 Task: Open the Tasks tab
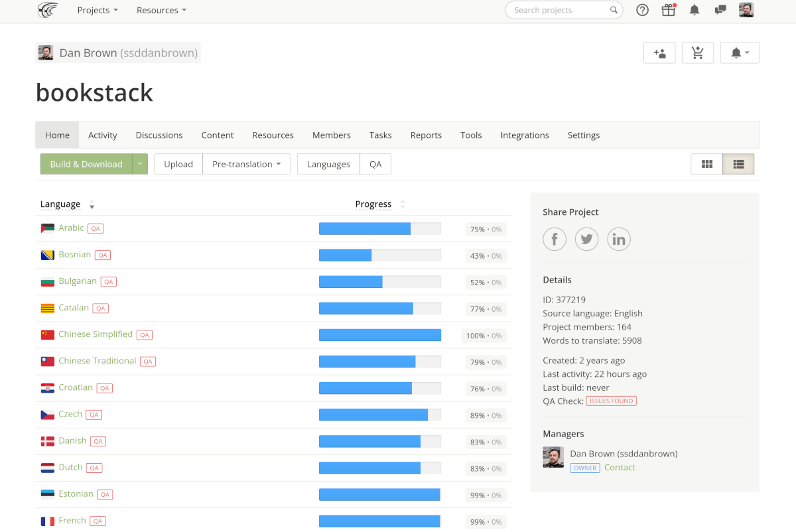[381, 135]
